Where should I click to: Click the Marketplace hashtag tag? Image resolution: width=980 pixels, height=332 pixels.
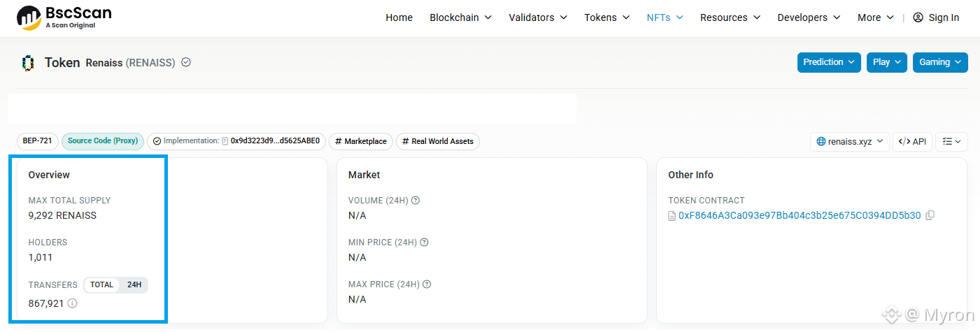[361, 141]
